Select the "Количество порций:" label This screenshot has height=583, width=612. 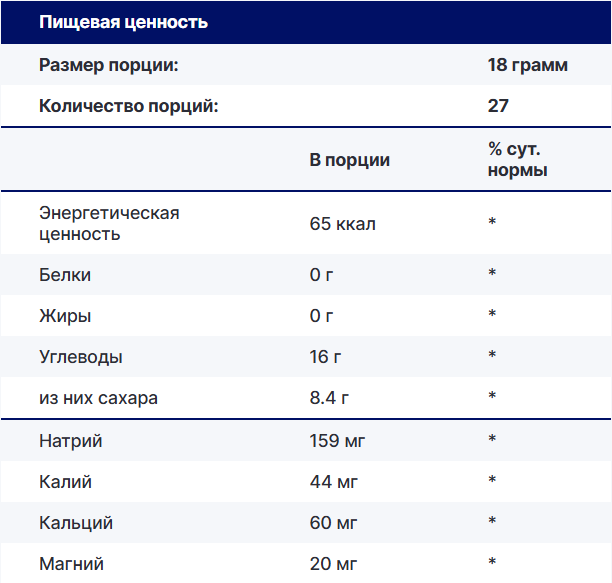pos(128,106)
